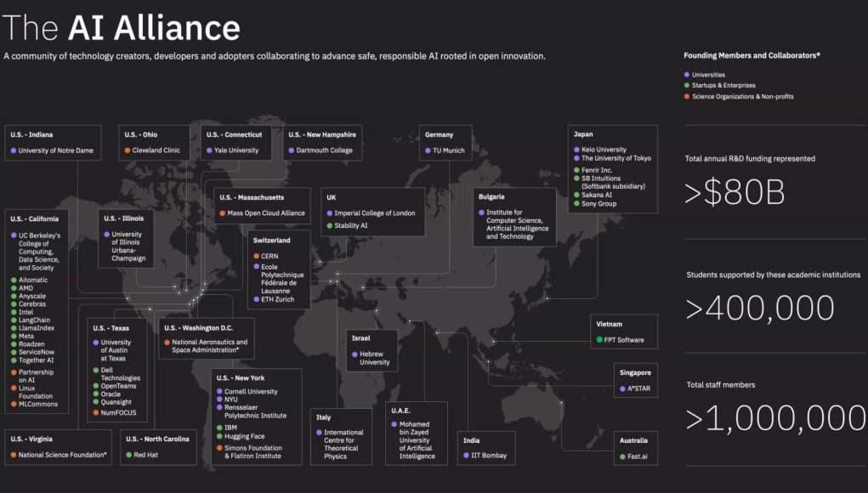Click the orange Science Organizations legend dot
The image size is (868, 493).
pos(686,96)
